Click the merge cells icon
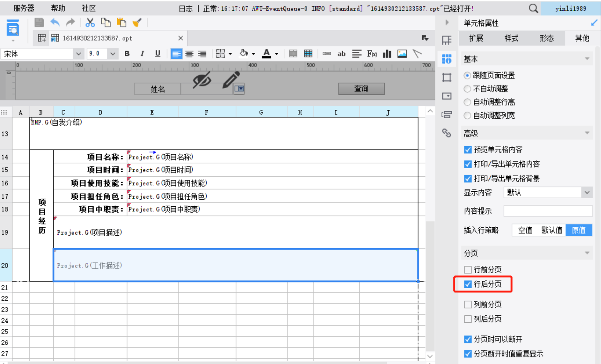This screenshot has width=601, height=364. [x=293, y=54]
